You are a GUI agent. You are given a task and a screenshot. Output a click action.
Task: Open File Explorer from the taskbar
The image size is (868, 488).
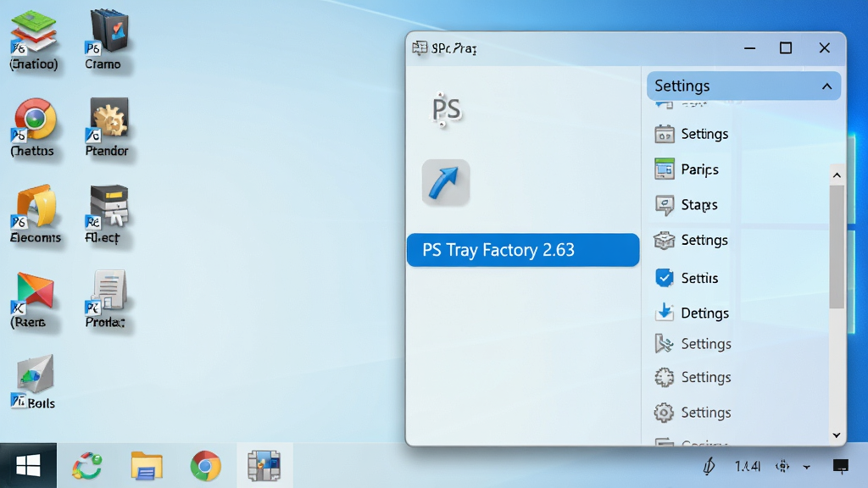146,465
